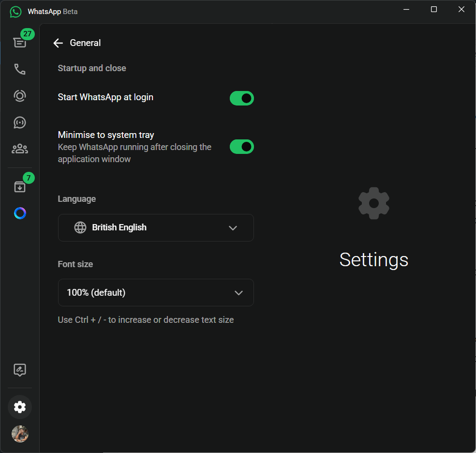Open Communities using the people icon
476x453 pixels.
tap(19, 149)
